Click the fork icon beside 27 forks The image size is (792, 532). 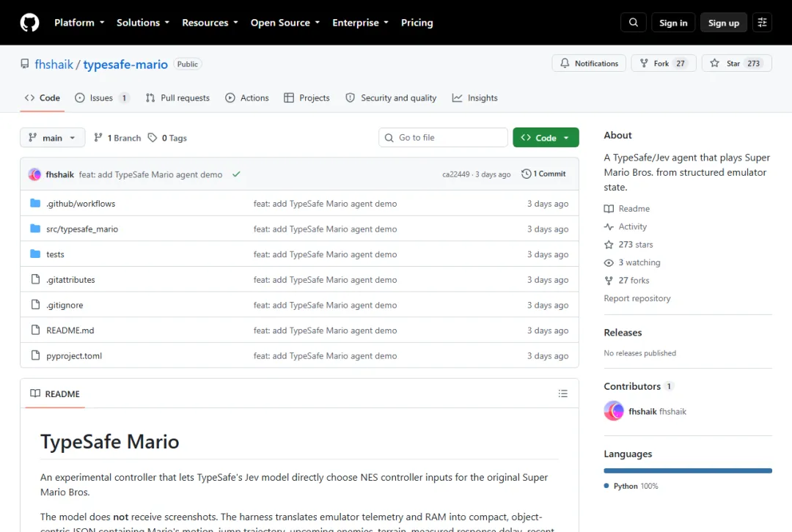click(609, 281)
